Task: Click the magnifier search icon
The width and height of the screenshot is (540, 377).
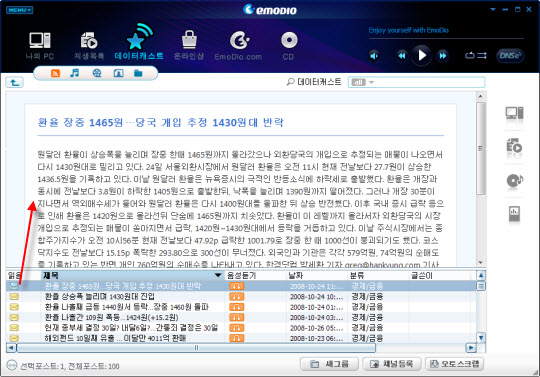Action: 290,82
